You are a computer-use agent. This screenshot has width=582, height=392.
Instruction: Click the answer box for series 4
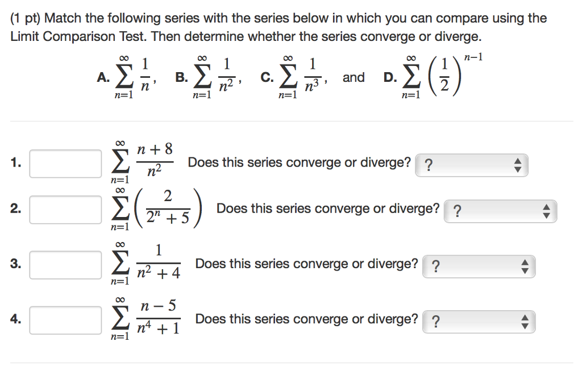coord(65,319)
